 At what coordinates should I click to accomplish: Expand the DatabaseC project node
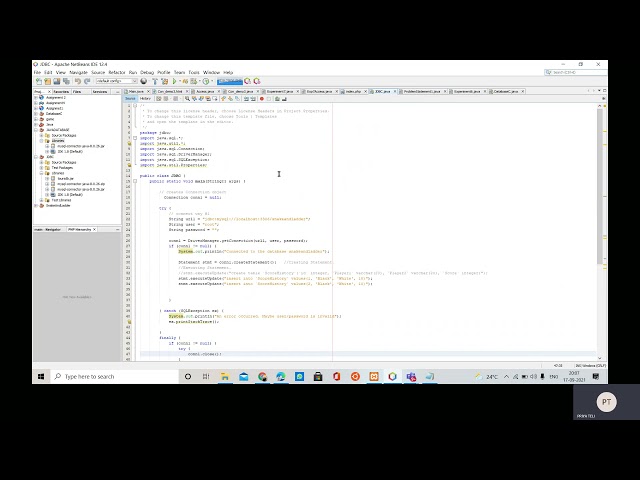(x=36, y=113)
